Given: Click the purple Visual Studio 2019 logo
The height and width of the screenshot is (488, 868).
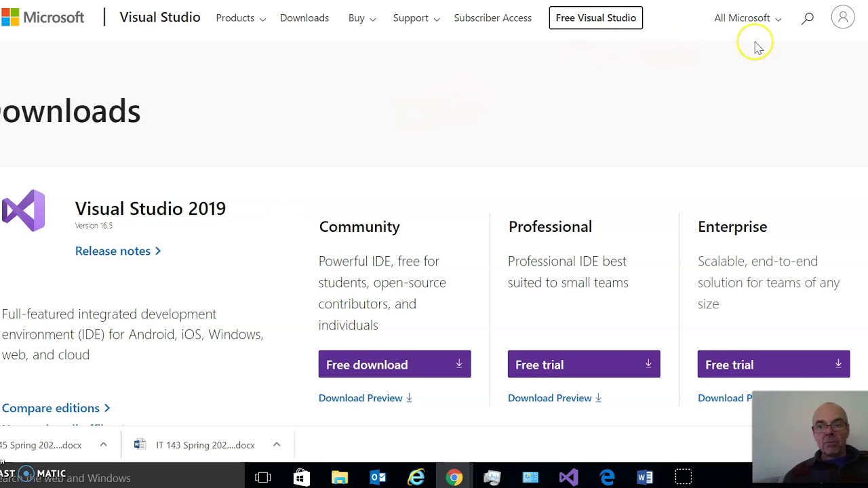Looking at the screenshot, I should click(23, 211).
